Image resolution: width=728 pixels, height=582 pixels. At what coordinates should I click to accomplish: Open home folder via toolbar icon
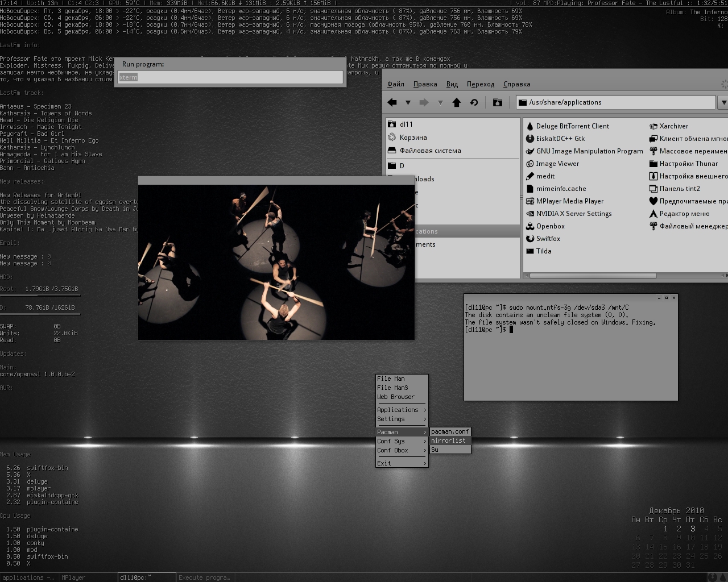[x=498, y=102]
